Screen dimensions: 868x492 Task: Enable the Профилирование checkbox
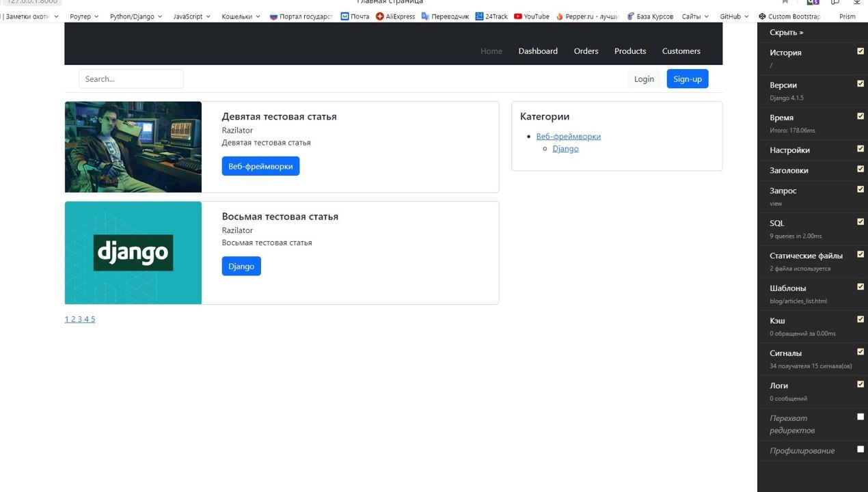click(860, 449)
